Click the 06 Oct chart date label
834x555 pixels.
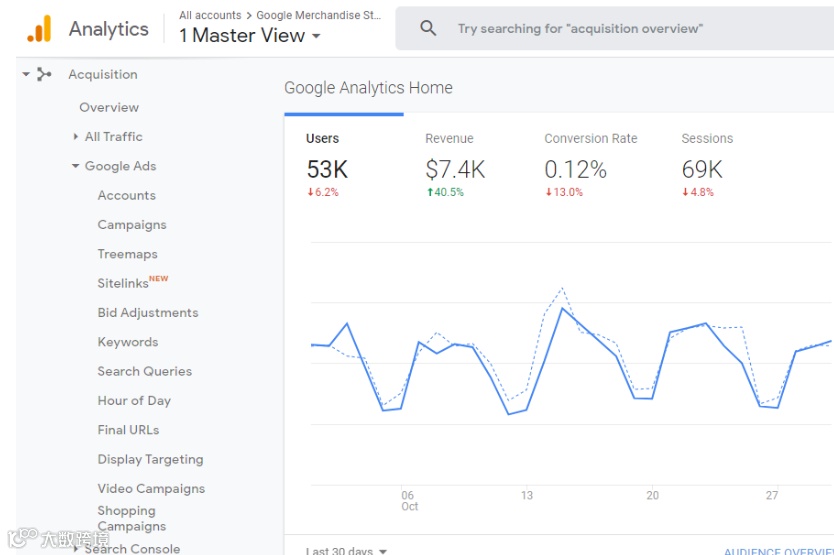410,501
